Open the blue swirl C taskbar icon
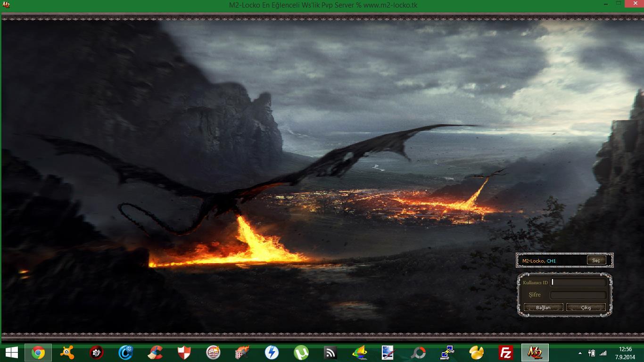This screenshot has width=644, height=362. [126, 353]
